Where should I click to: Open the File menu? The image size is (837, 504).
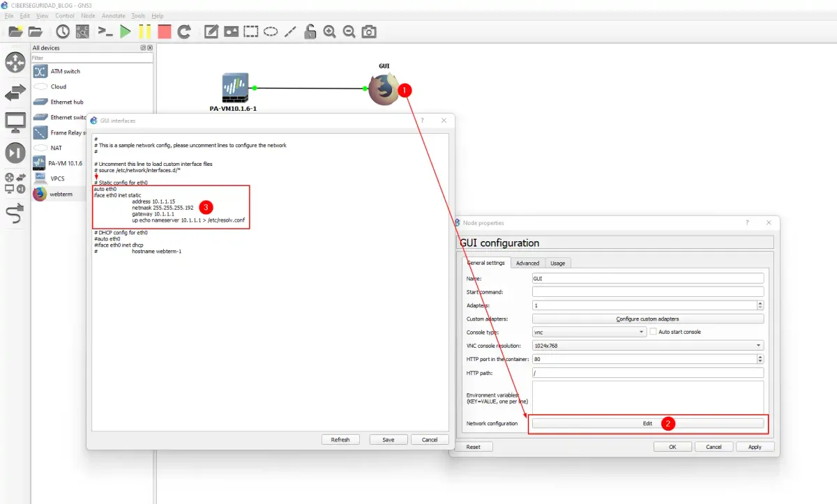[8, 15]
